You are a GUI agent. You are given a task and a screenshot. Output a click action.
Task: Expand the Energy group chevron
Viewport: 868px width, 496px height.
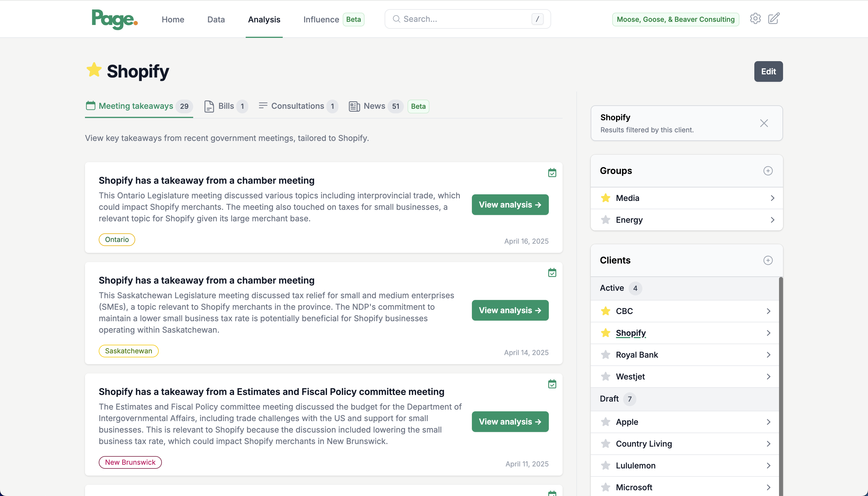point(772,220)
